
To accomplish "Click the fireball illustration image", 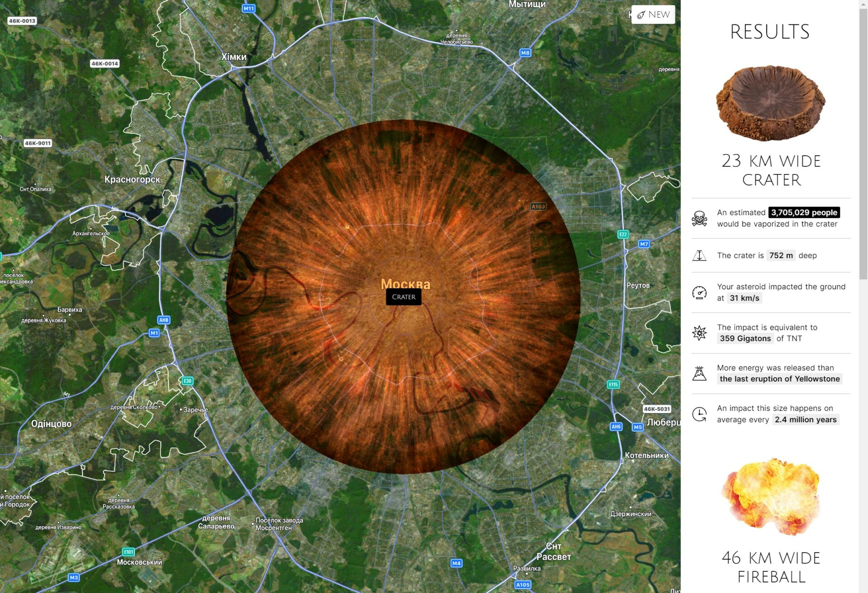I will tap(771, 497).
